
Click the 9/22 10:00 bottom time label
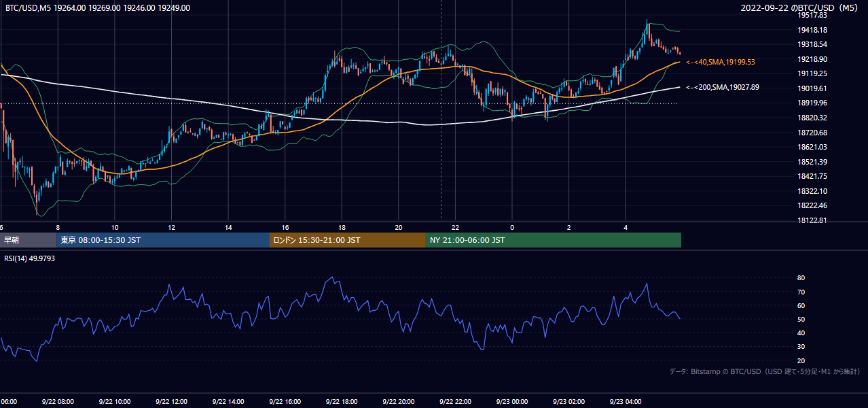point(114,402)
